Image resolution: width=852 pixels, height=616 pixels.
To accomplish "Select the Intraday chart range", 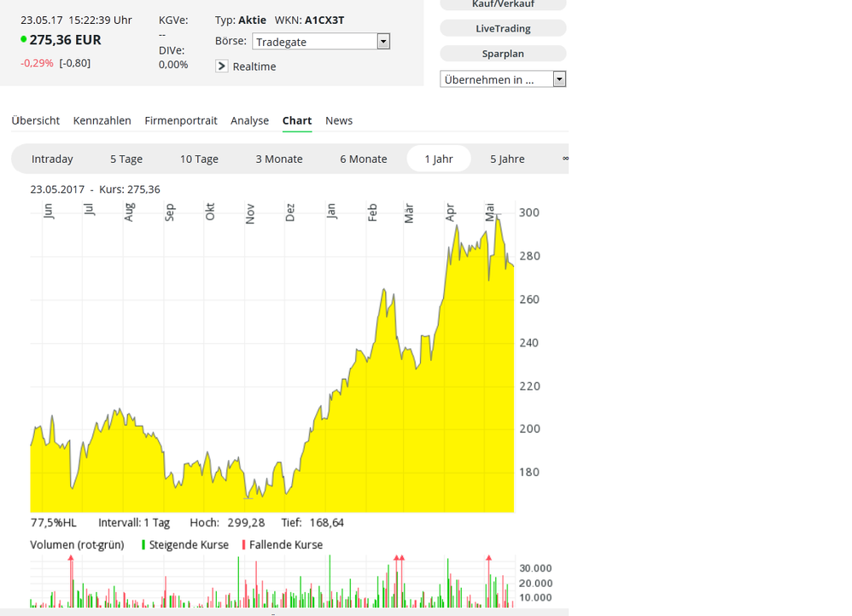I will point(52,159).
